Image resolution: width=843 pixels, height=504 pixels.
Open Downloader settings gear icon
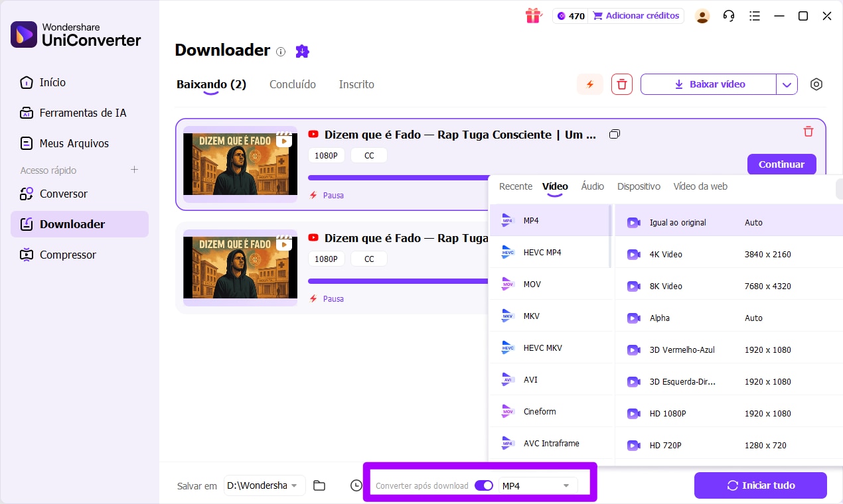tap(816, 84)
